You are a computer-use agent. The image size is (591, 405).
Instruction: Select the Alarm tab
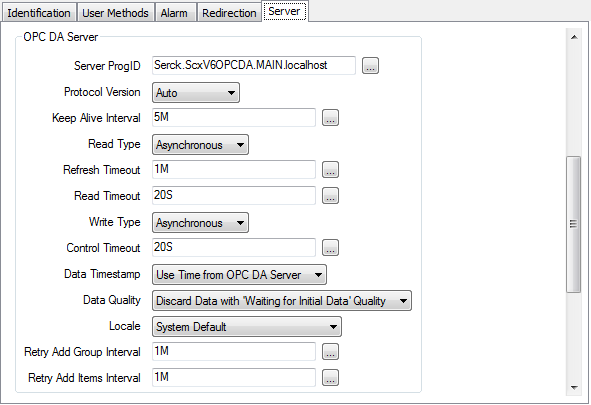pos(174,13)
